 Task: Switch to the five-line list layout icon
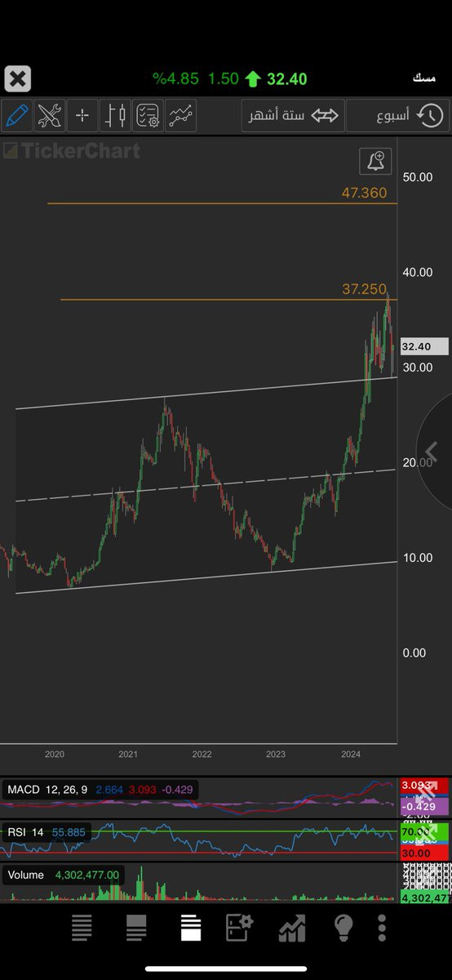pos(82,928)
